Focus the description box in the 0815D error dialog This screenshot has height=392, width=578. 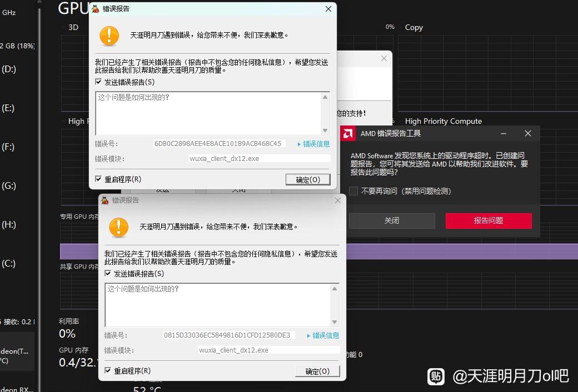pyautogui.click(x=218, y=305)
